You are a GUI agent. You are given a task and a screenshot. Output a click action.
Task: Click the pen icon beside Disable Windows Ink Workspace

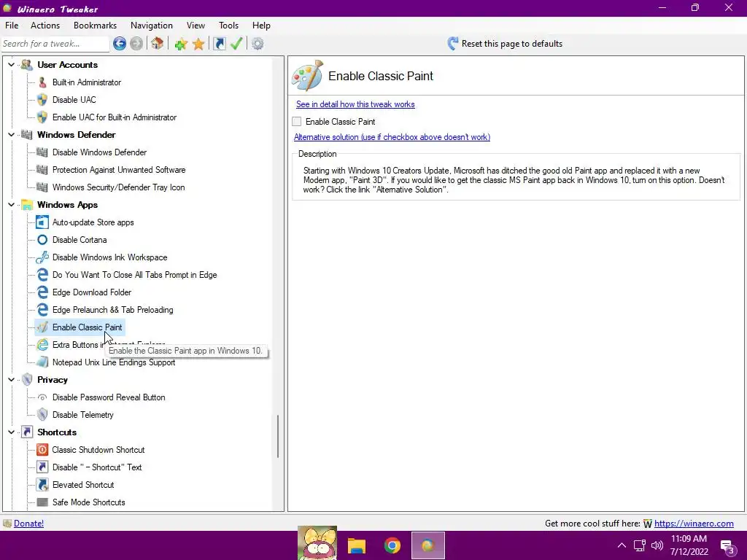pyautogui.click(x=42, y=257)
